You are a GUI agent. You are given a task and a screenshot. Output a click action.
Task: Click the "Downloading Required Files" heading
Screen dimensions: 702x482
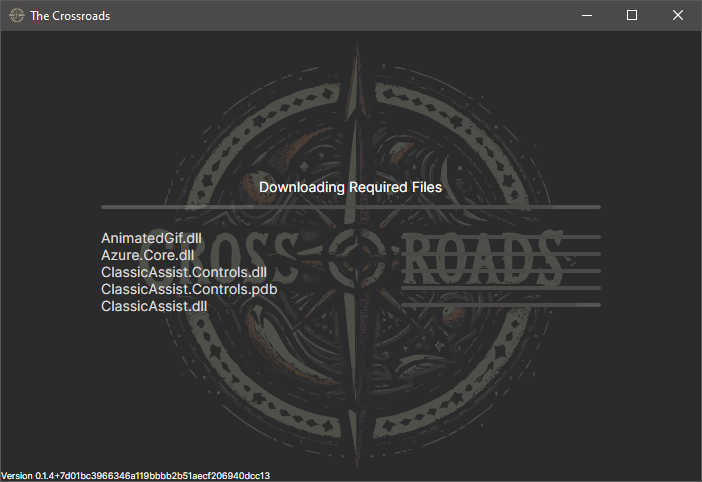click(350, 187)
